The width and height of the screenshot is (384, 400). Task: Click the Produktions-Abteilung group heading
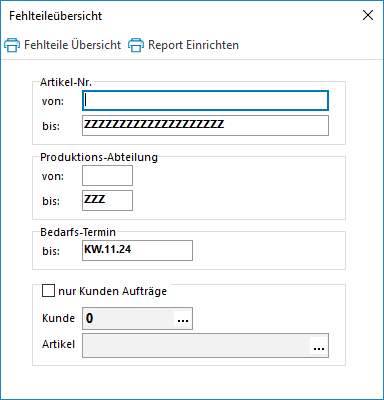[99, 157]
